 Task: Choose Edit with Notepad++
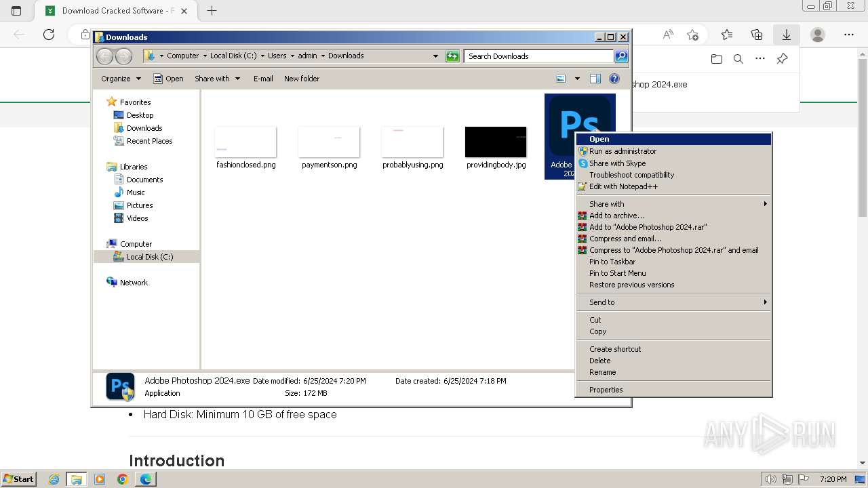coord(673,186)
